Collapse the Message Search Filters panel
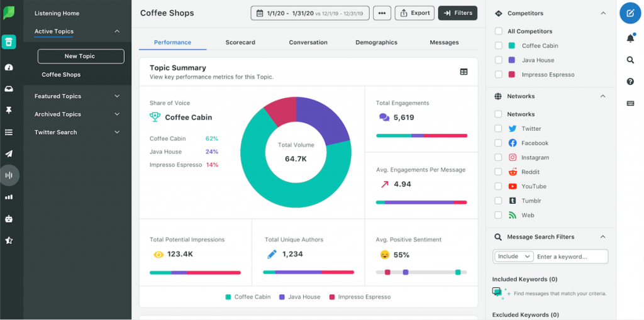The image size is (644, 320). pos(603,236)
